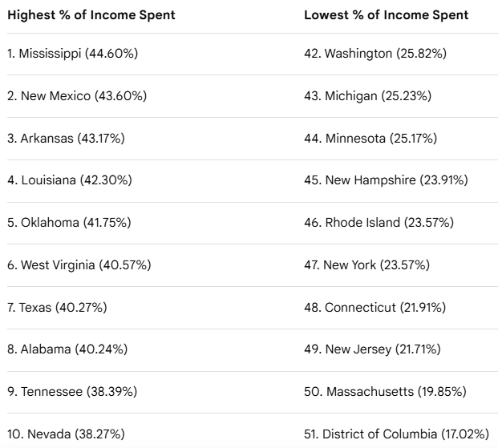Select the Washington (25.82%) cell

click(x=375, y=54)
